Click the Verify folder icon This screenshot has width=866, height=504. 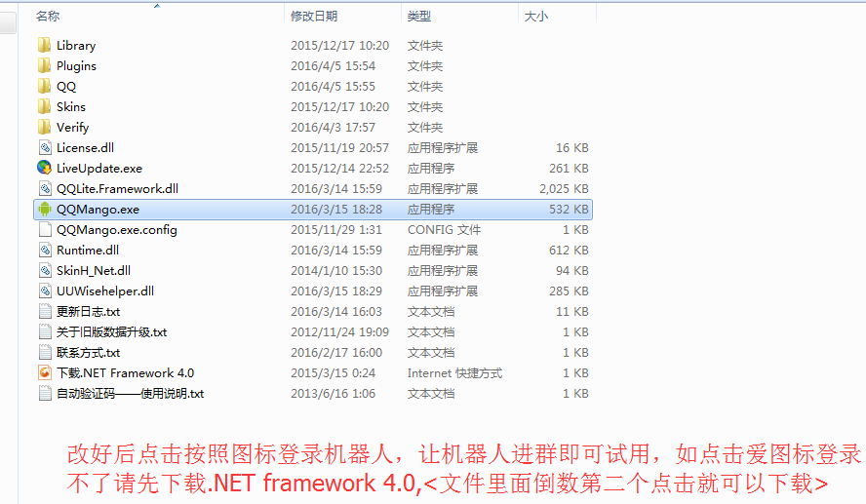tap(45, 127)
